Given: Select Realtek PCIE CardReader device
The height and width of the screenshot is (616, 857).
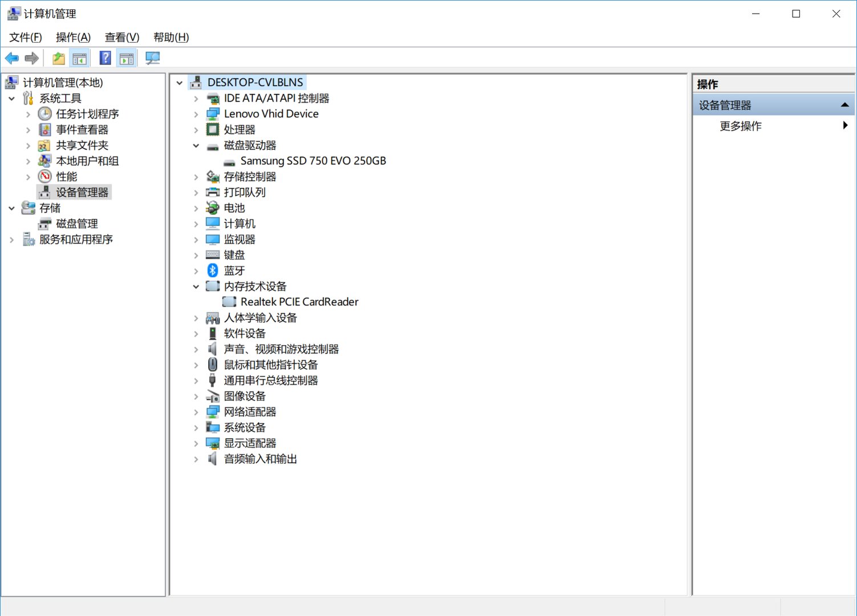Looking at the screenshot, I should tap(299, 302).
